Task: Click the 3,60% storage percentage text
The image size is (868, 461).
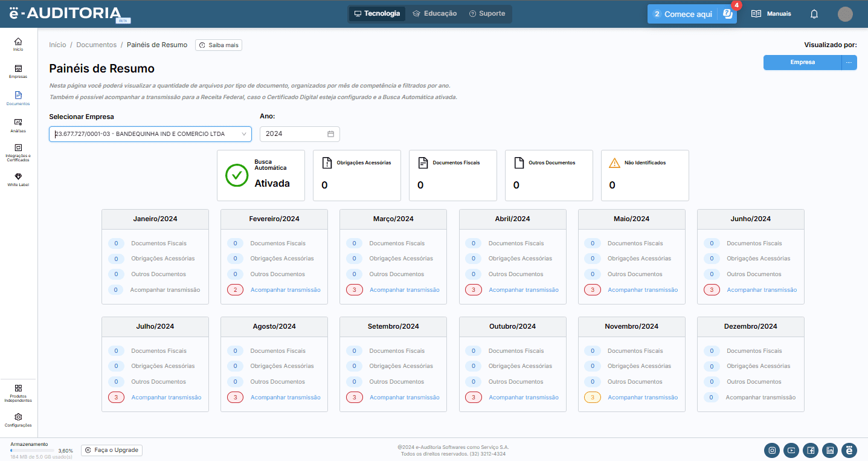Action: pos(66,451)
